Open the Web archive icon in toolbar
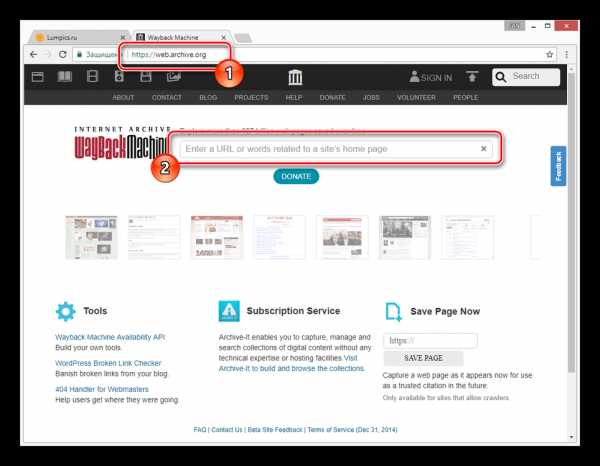 pyautogui.click(x=38, y=77)
